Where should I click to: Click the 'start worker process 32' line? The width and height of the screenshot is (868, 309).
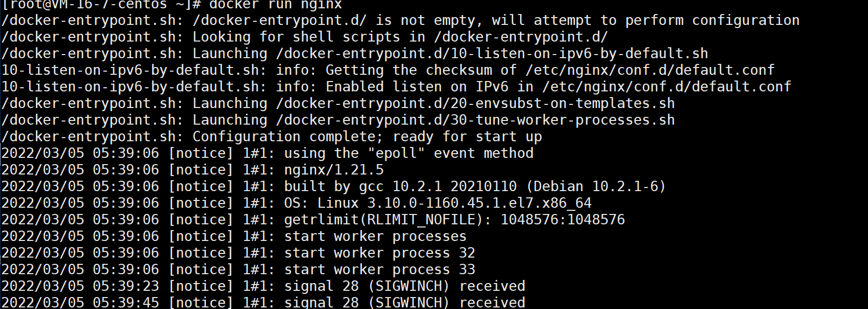point(238,253)
